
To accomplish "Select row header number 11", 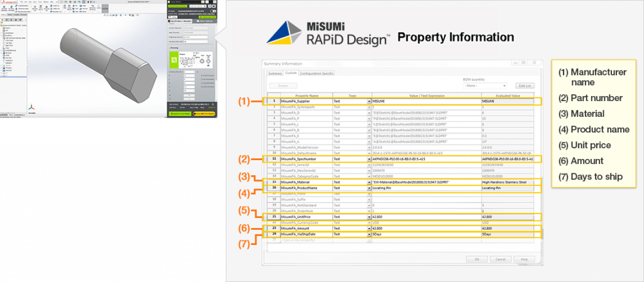I will (x=274, y=159).
